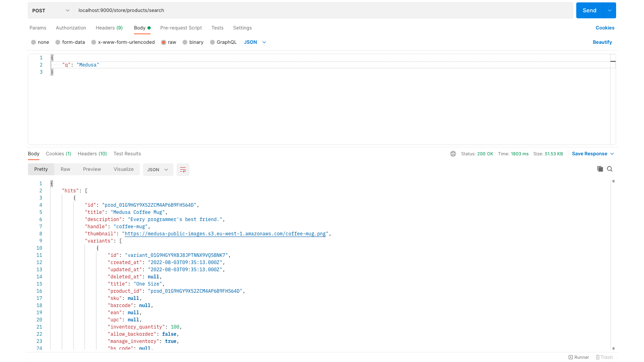Open response search using the magnifier icon
The image size is (644, 362).
pyautogui.click(x=610, y=169)
